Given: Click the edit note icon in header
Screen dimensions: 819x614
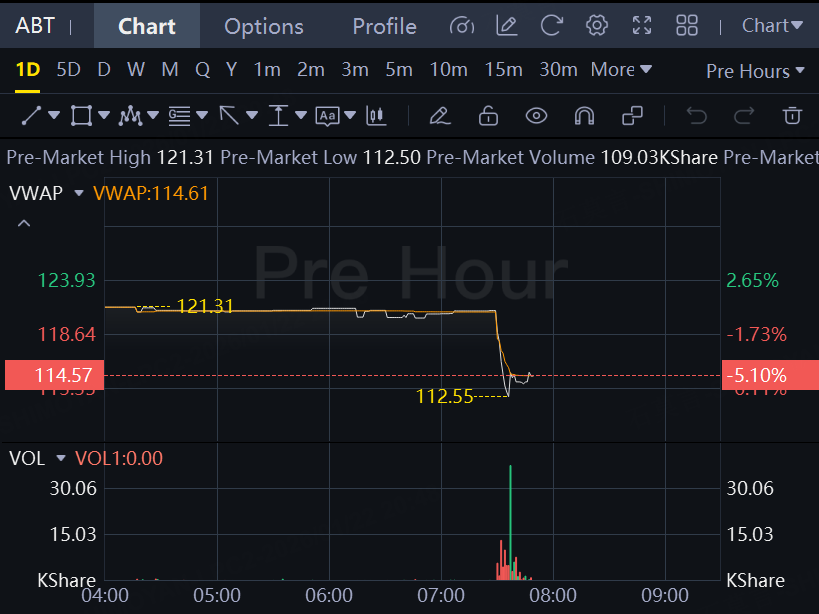Looking at the screenshot, I should pyautogui.click(x=507, y=25).
